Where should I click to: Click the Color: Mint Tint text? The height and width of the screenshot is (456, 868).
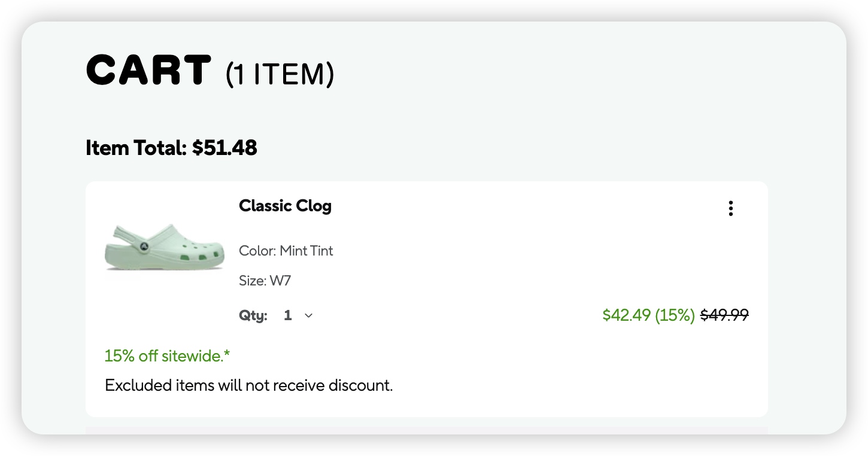coord(286,251)
